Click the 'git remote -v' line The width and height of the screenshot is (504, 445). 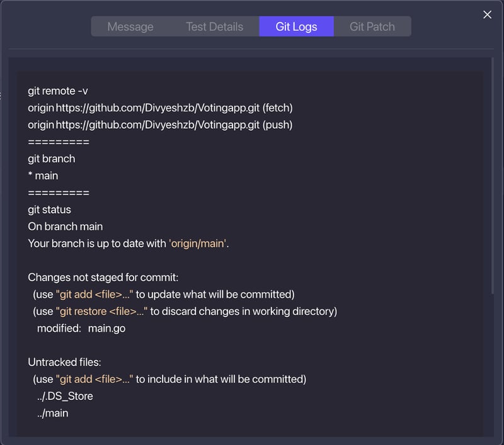(58, 91)
